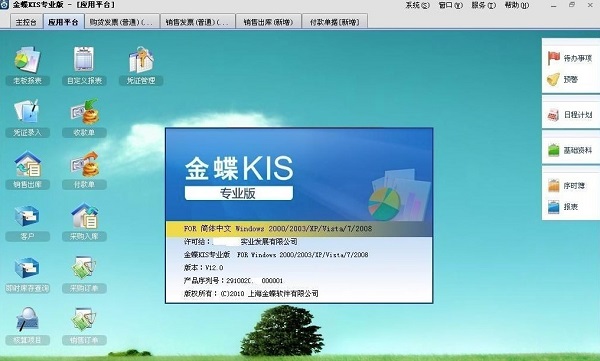Open the 服务 menu
This screenshot has width=600, height=361.
click(484, 5)
